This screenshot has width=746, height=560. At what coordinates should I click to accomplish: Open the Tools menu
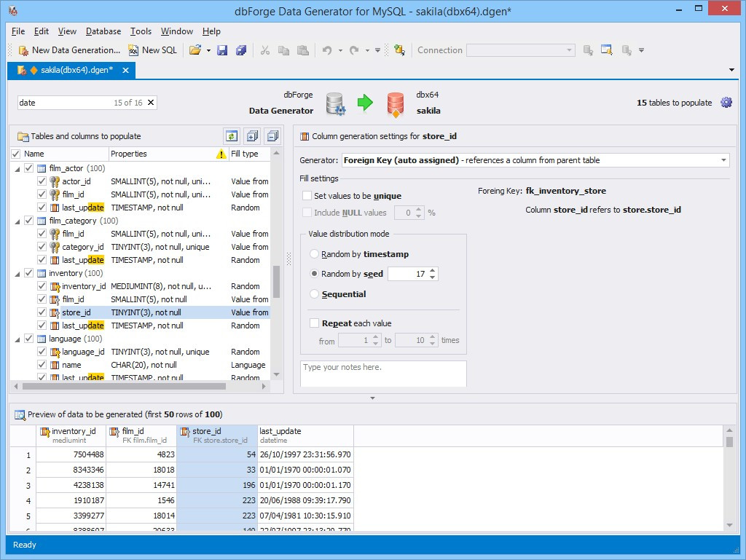click(x=141, y=31)
